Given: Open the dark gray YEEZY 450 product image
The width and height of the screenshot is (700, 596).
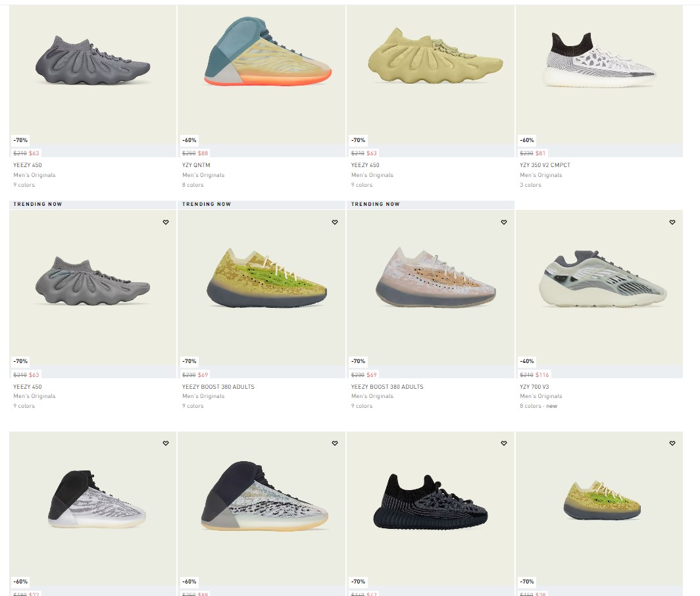Looking at the screenshot, I should pyautogui.click(x=93, y=61).
